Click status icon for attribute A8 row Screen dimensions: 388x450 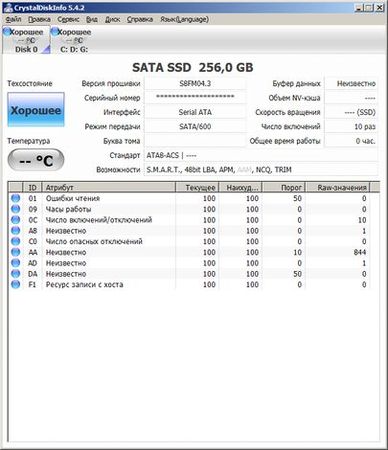click(16, 231)
